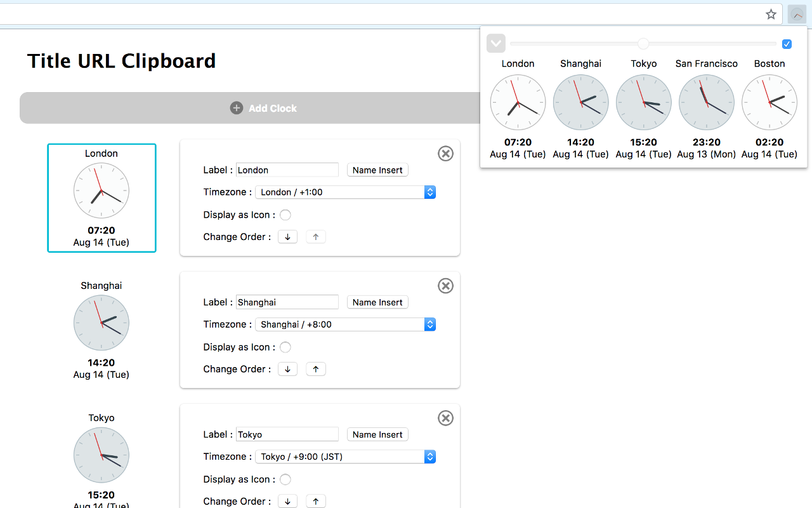The image size is (812, 508).
Task: Click the San Francisco clock face in popup
Action: pos(707,102)
